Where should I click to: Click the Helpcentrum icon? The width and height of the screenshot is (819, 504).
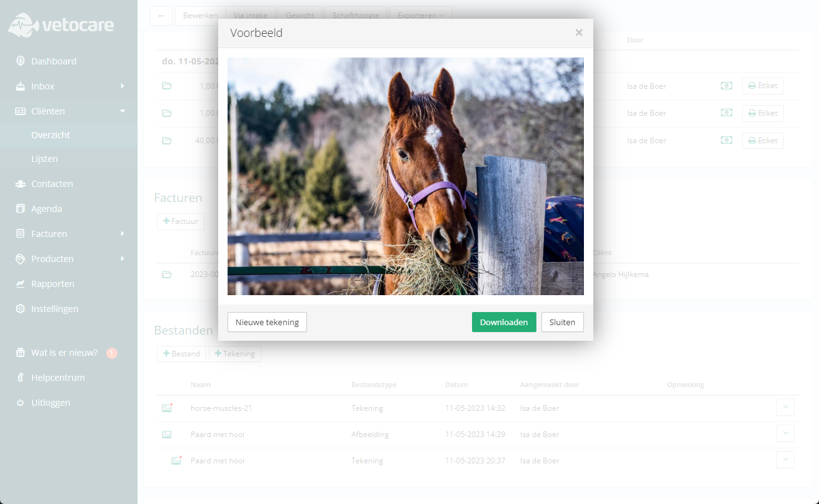coord(20,378)
